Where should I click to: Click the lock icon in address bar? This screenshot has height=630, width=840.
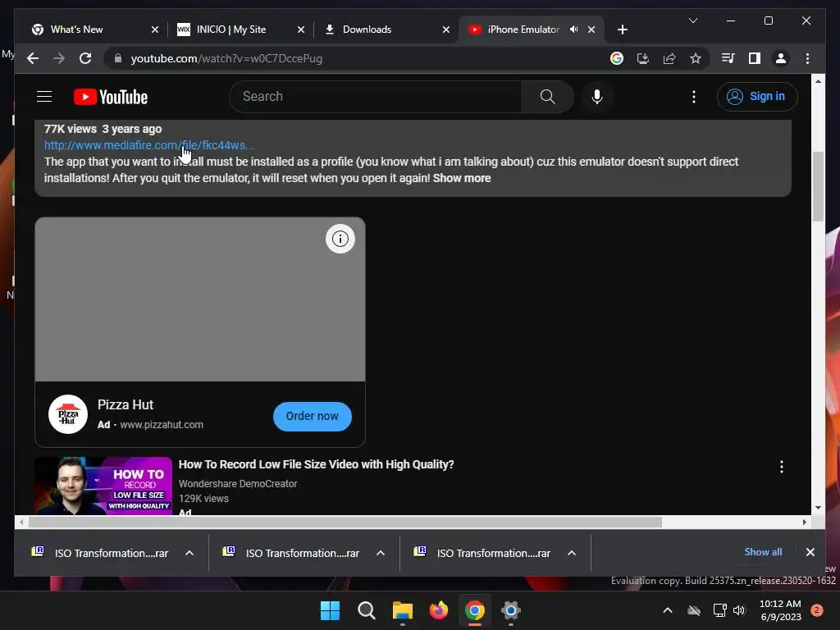(x=118, y=58)
